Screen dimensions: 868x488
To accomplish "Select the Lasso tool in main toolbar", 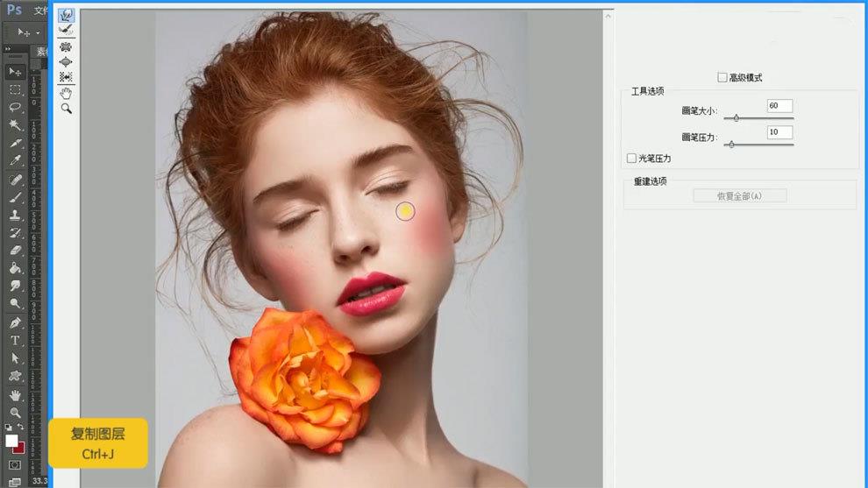I will click(15, 107).
